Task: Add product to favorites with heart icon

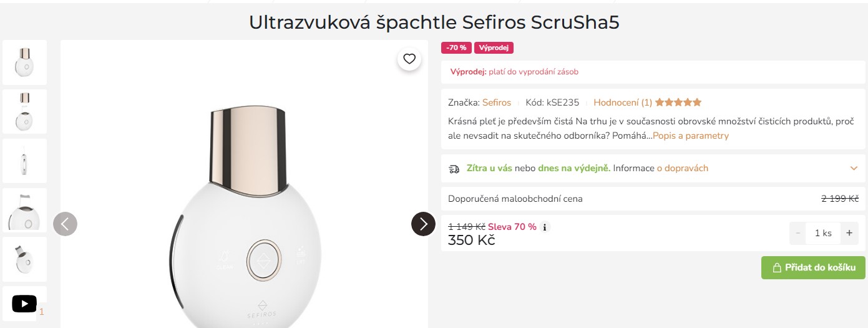Action: point(409,59)
